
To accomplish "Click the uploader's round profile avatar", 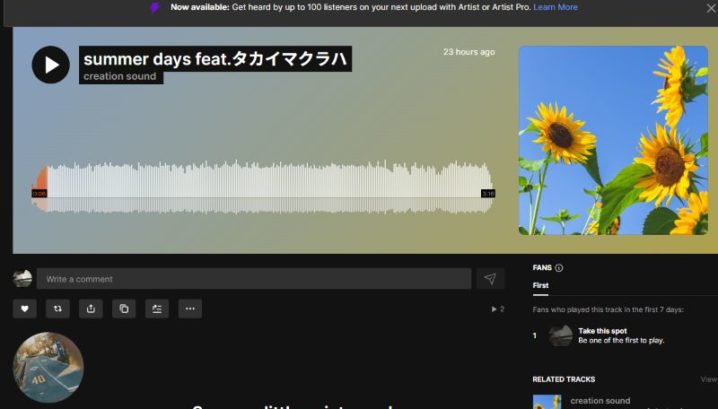I will click(x=48, y=367).
